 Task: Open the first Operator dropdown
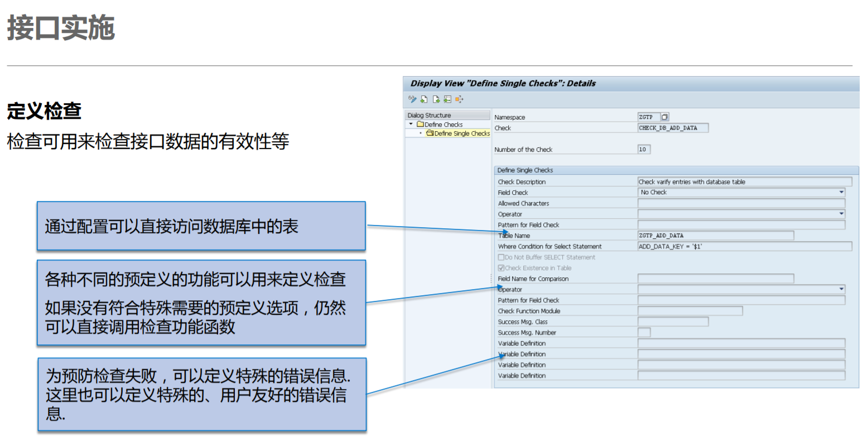pos(841,213)
